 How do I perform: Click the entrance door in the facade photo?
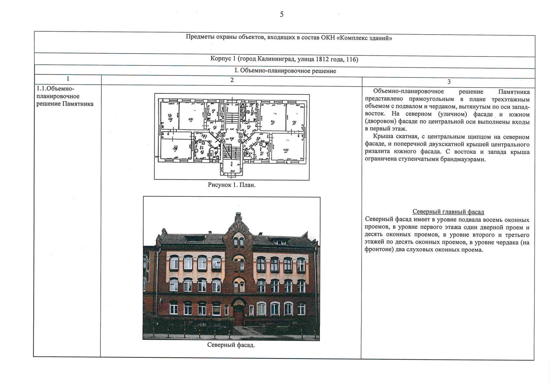pyautogui.click(x=239, y=316)
